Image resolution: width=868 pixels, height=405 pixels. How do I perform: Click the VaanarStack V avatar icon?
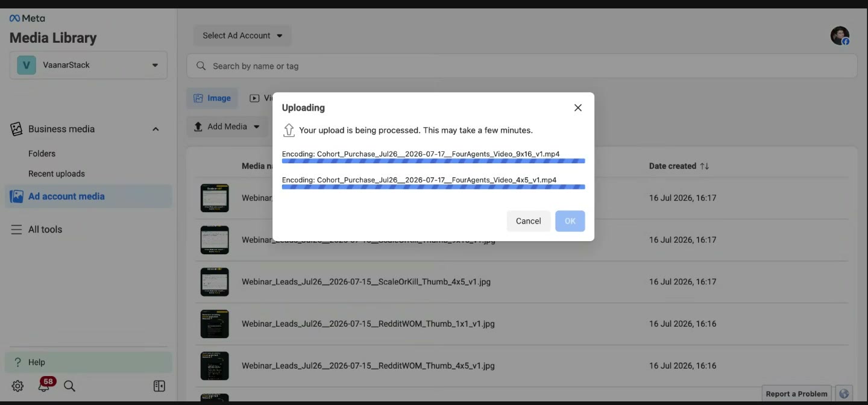click(x=27, y=65)
